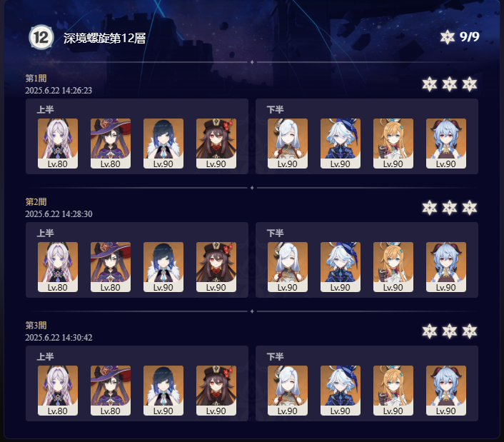This screenshot has height=442, width=504.
Task: Click Ganyu portrait in Chamber 1 second half
Action: pos(446,144)
